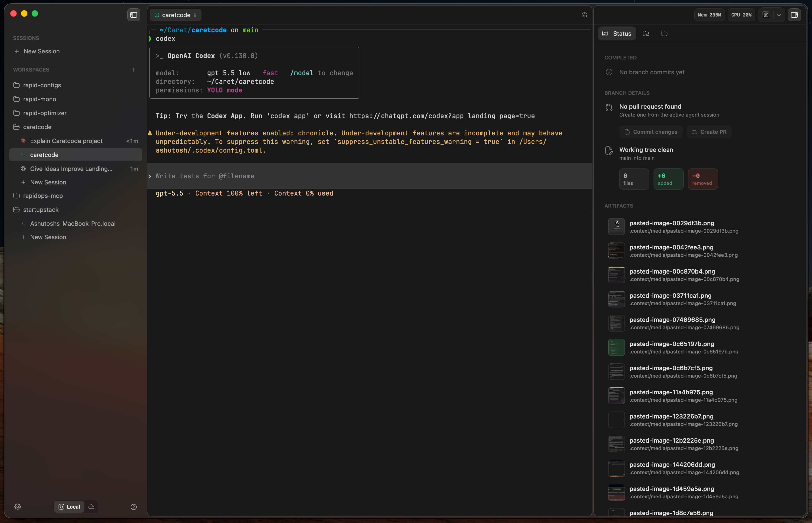This screenshot has height=523, width=812.
Task: Open the chatgpt.com/codex link in terminal
Action: [442, 116]
